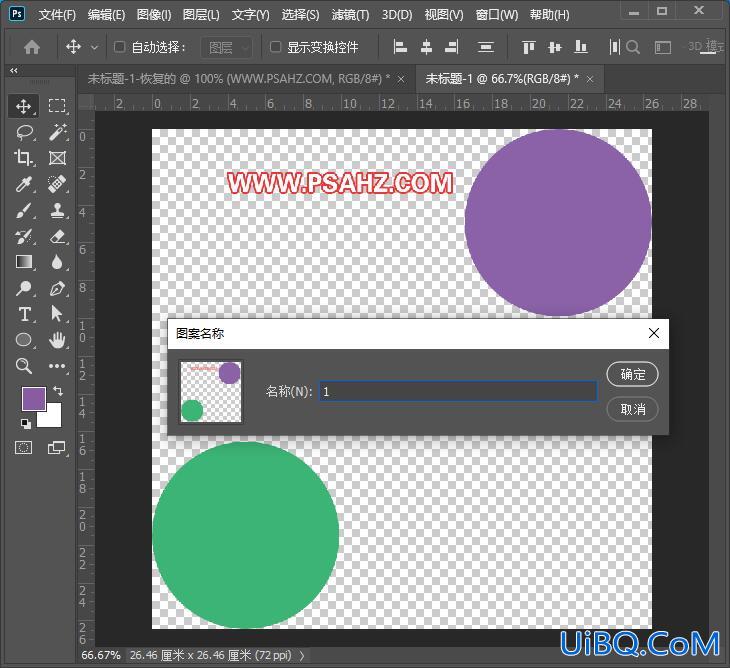Image resolution: width=730 pixels, height=668 pixels.
Task: Click the 66.67% zoom level field
Action: (x=101, y=655)
